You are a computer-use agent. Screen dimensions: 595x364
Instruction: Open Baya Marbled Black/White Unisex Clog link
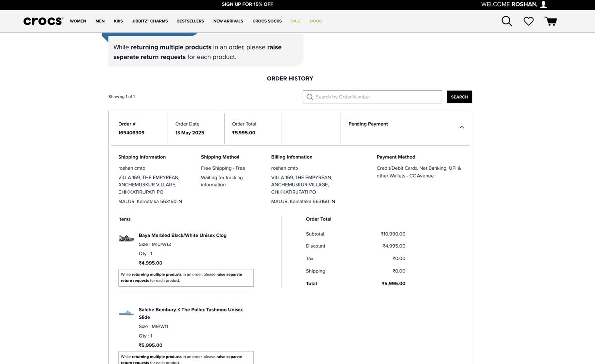click(x=182, y=235)
